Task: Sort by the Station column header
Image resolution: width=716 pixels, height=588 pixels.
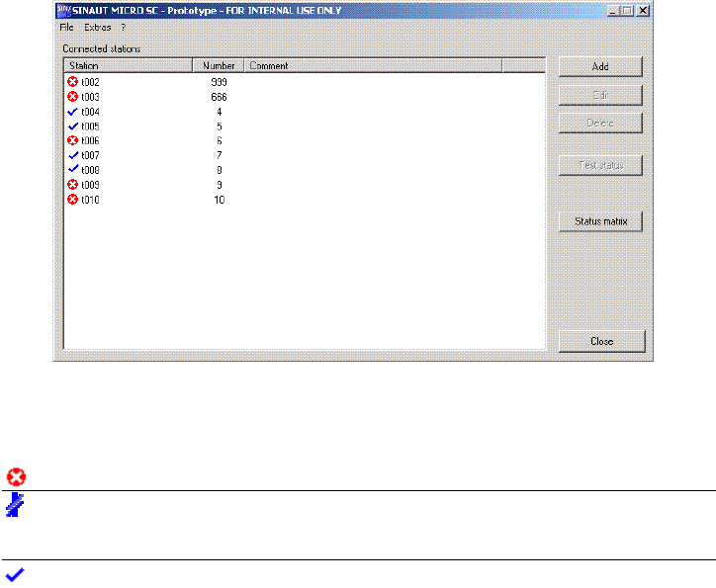Action: tap(128, 65)
